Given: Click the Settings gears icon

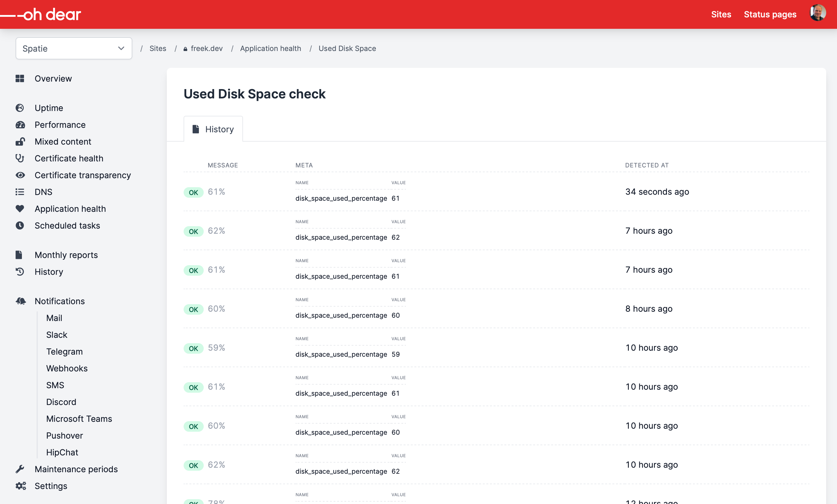Looking at the screenshot, I should [21, 486].
